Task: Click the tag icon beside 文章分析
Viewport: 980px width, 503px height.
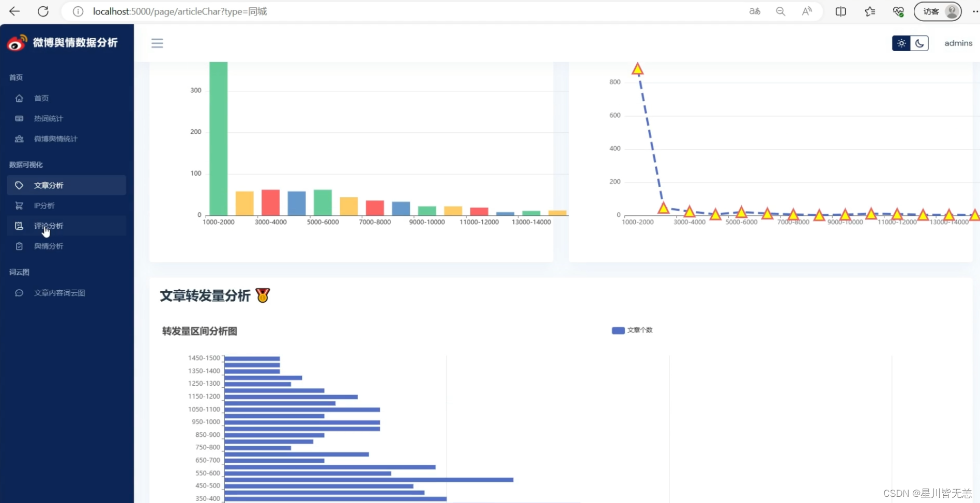Action: point(19,185)
